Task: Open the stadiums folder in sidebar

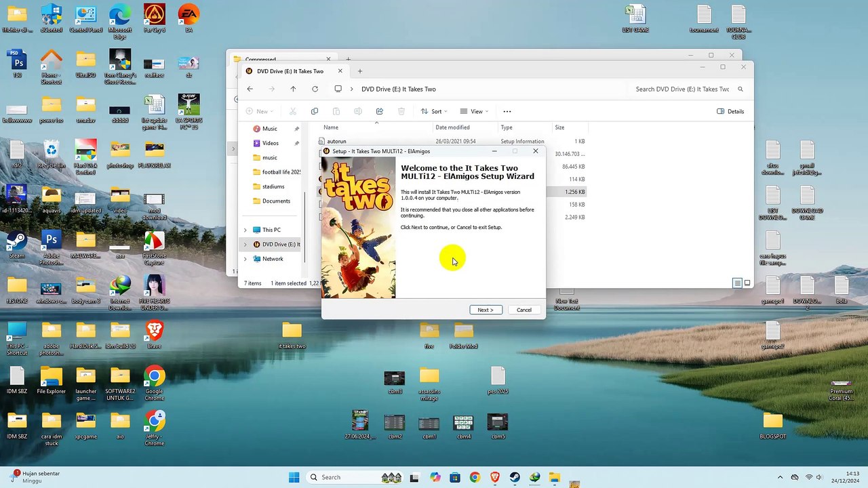Action: click(x=273, y=186)
